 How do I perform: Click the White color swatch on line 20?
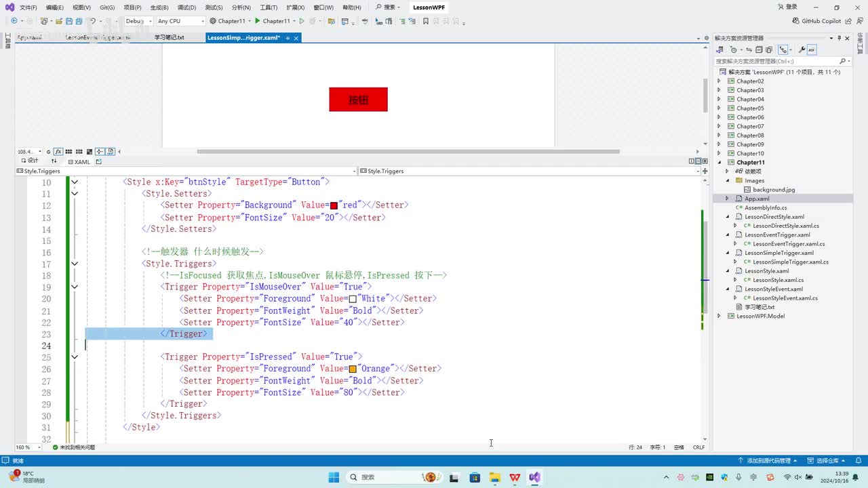click(x=353, y=299)
